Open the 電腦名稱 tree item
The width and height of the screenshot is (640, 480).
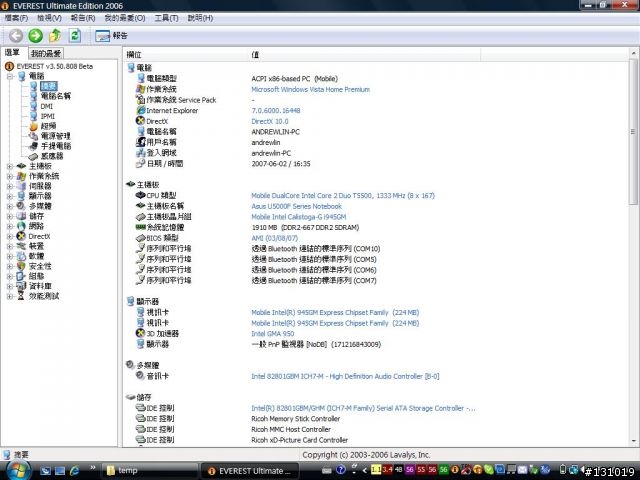56,96
